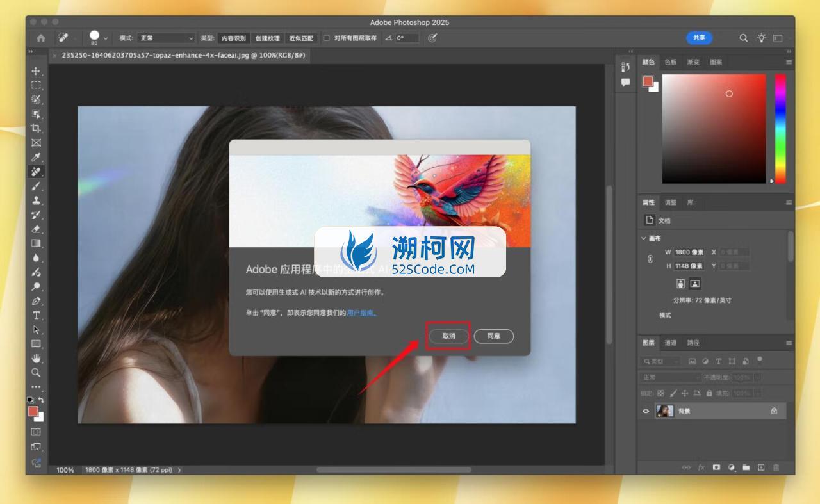820x504 pixels.
Task: Set canvas to portrait orientation
Action: coord(680,283)
